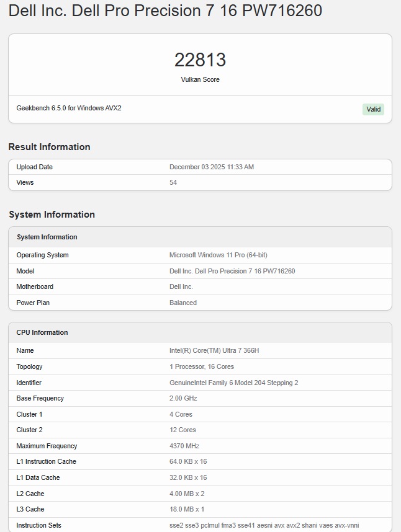
Task: Click the L1 Data Cache label
Action: point(38,477)
